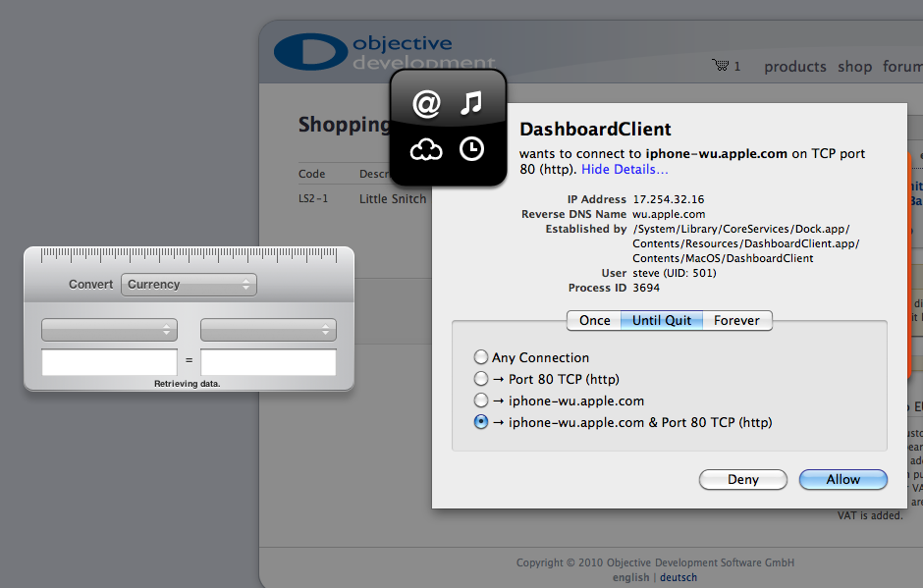Click the DashboardClient title in the alert
Image resolution: width=923 pixels, height=588 pixels.
[595, 129]
